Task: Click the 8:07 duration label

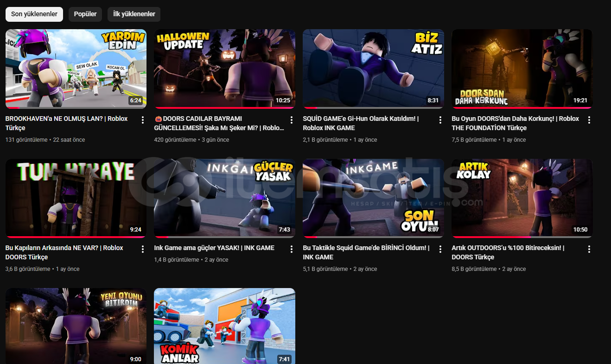Action: 433,230
